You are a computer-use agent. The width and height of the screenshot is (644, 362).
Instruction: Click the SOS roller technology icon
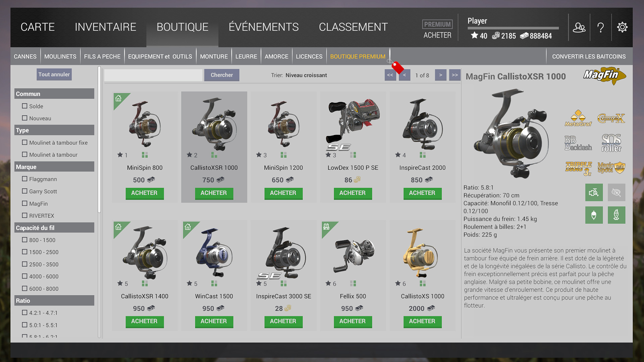pos(611,143)
